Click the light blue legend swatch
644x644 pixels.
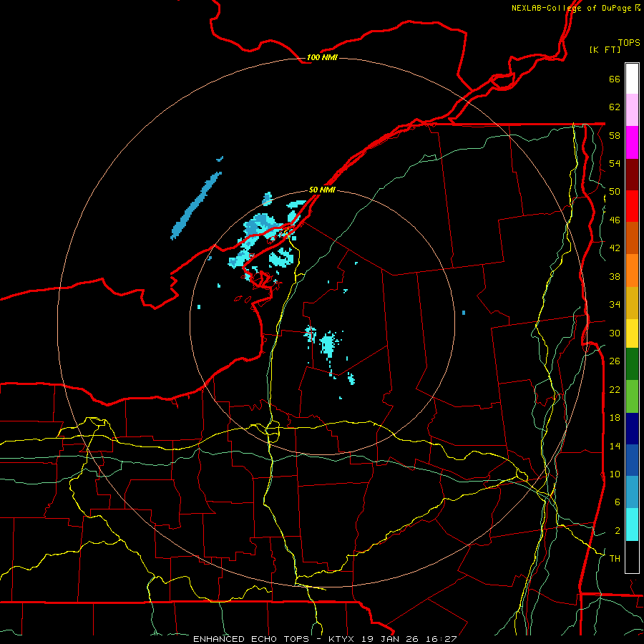click(x=632, y=492)
